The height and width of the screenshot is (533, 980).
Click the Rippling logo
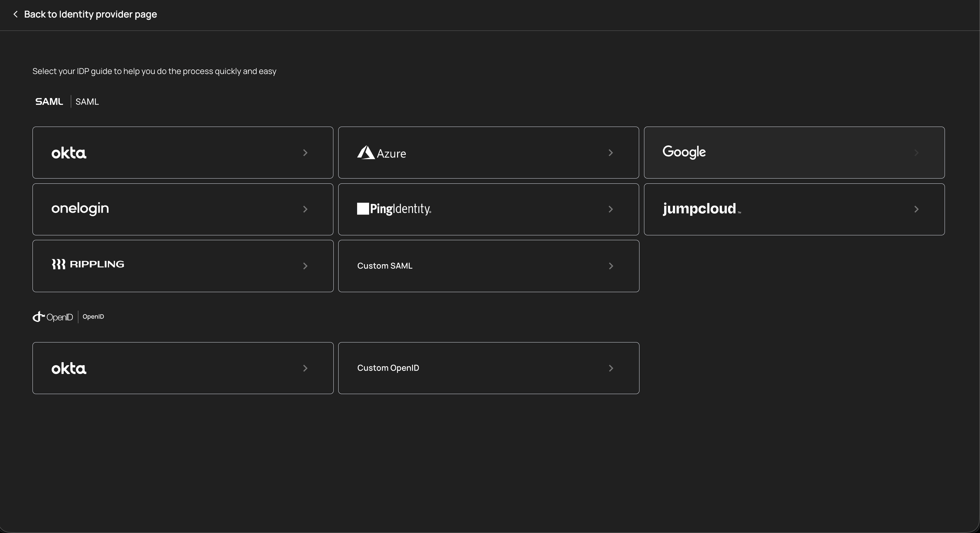pyautogui.click(x=88, y=264)
